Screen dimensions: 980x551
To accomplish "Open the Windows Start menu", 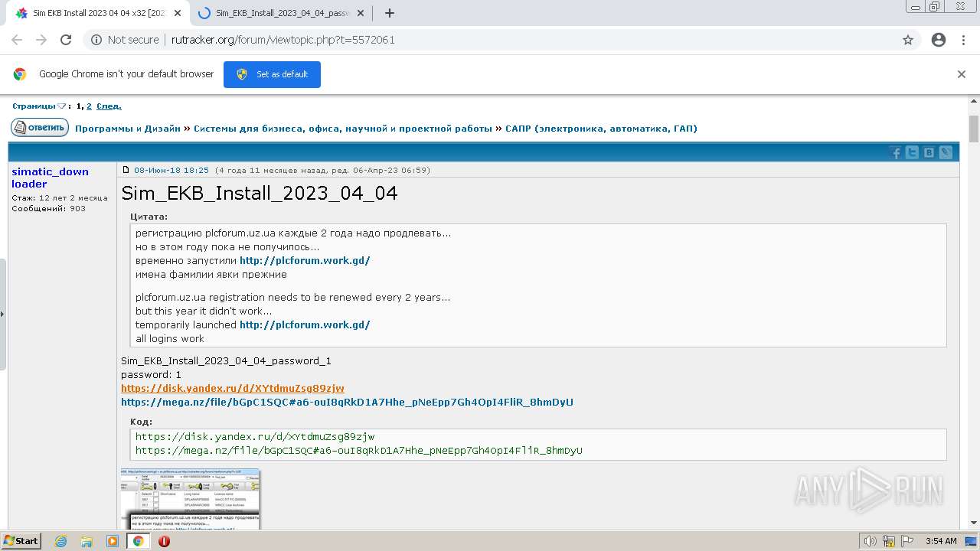I will click(x=21, y=541).
